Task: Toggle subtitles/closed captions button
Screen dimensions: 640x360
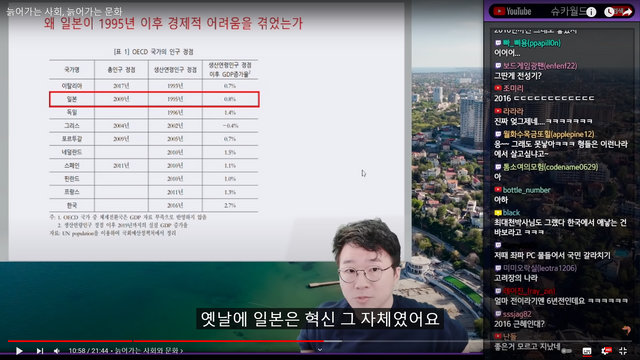Action: tap(587, 351)
